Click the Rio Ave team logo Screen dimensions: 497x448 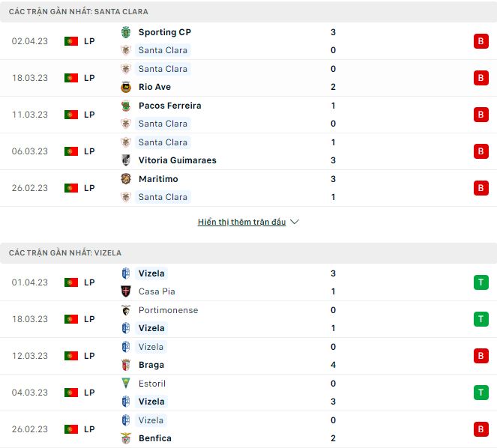125,87
